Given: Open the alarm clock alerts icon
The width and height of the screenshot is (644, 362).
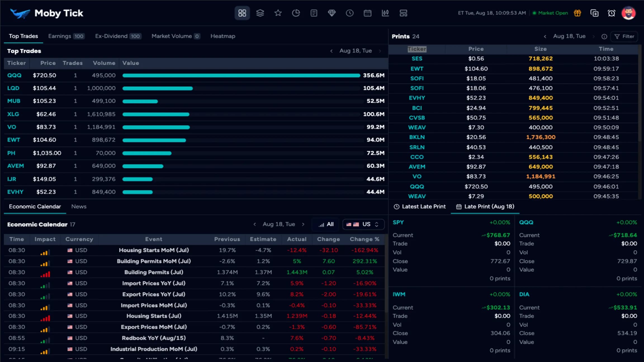Looking at the screenshot, I should click(612, 13).
